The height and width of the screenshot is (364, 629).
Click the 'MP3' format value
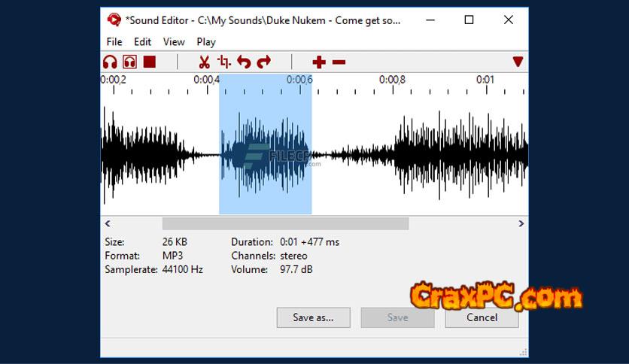click(x=172, y=256)
